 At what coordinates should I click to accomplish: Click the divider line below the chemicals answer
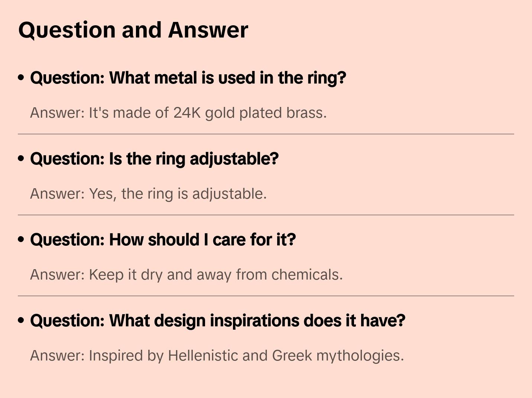[x=266, y=296]
